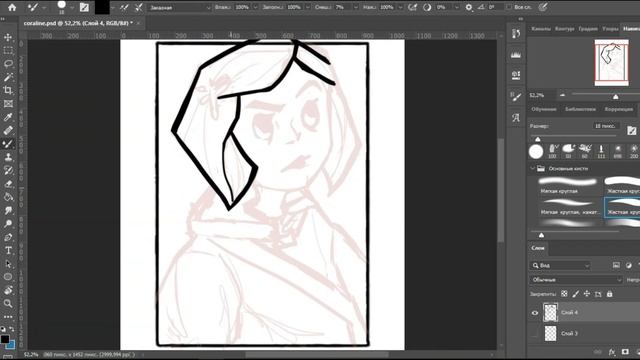Image resolution: width=640 pixels, height=360 pixels.
Task: Select the Move tool
Action: (x=8, y=38)
